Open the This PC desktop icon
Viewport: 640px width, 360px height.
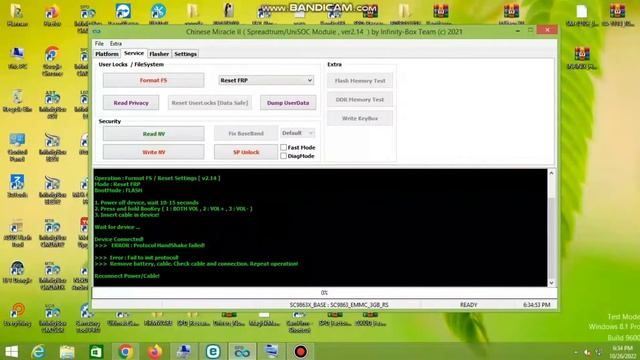point(17,58)
